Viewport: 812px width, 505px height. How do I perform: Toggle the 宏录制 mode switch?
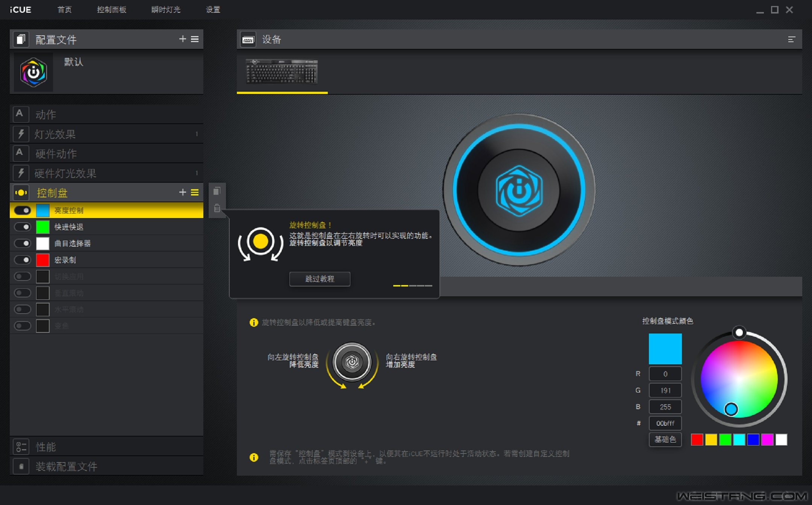pos(23,260)
